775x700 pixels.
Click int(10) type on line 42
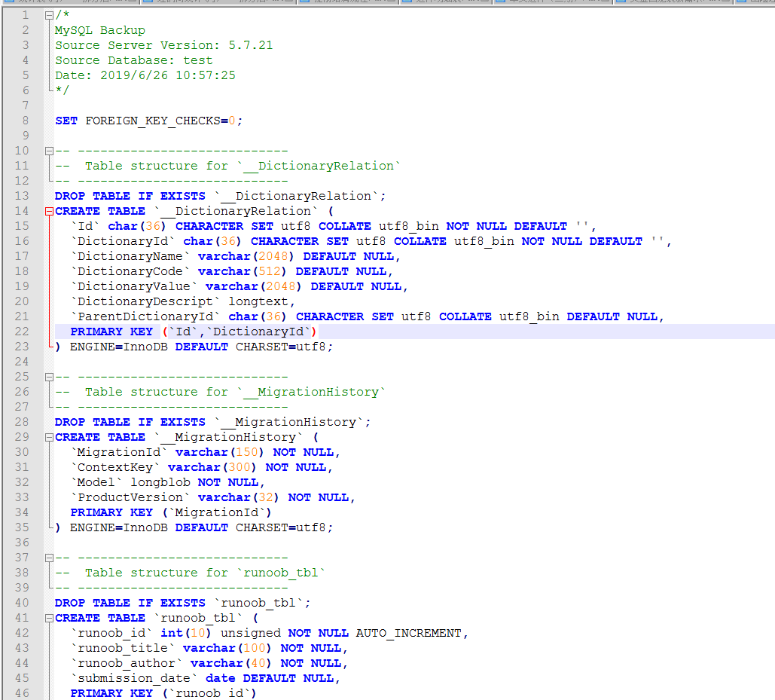(x=186, y=633)
